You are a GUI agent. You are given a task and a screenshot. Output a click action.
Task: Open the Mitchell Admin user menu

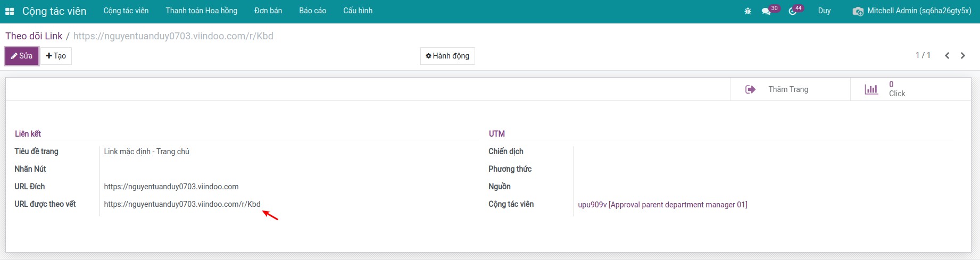coord(912,11)
